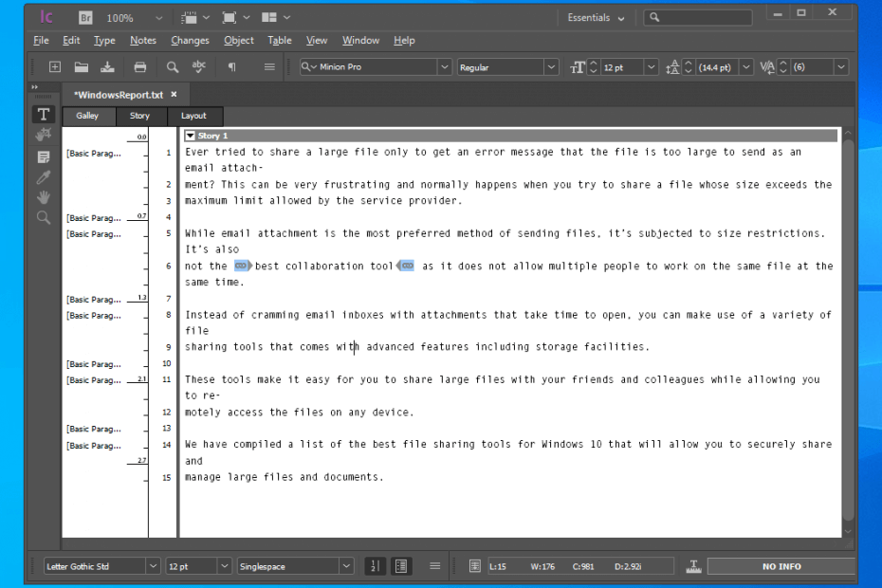Toggle the galley info view button
This screenshot has width=882, height=588.
coord(401,566)
